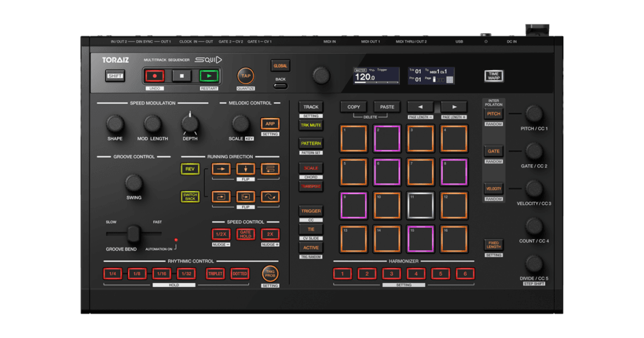Tap purple-lit pad 9
The height and width of the screenshot is (338, 644).
[353, 205]
